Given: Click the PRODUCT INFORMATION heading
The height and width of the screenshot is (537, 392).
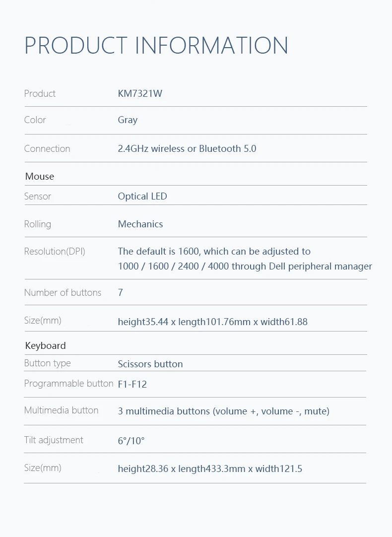Looking at the screenshot, I should point(156,45).
